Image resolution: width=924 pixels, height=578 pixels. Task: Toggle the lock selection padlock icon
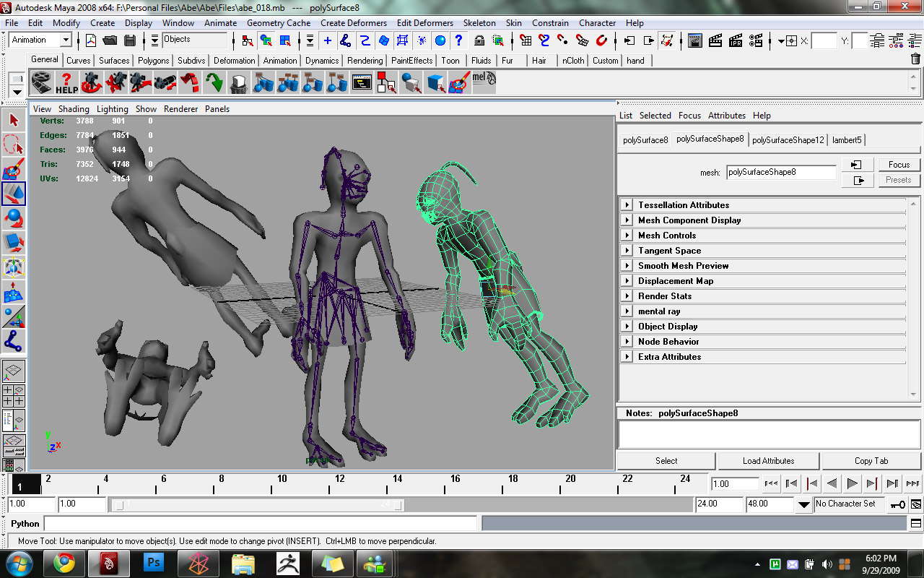coord(479,40)
